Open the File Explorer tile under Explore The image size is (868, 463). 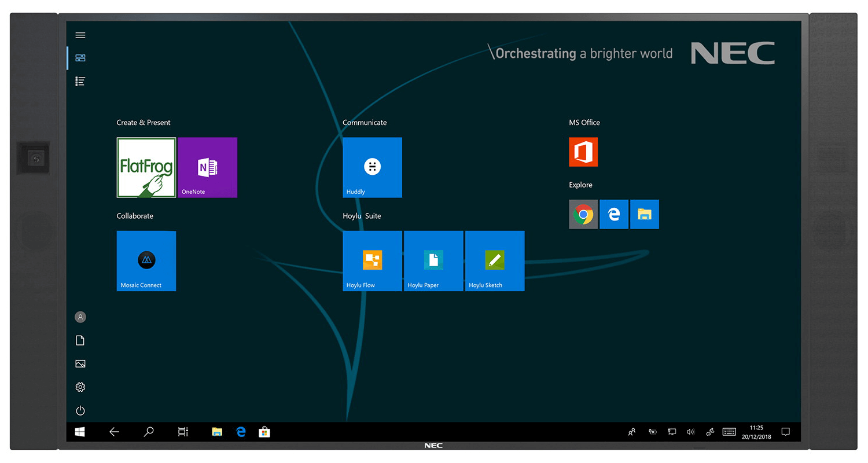coord(645,214)
